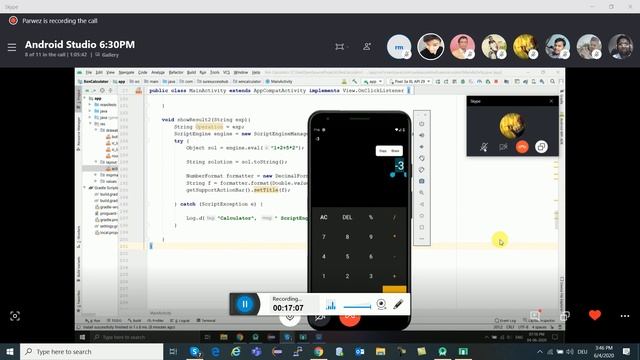Rotate the emulator right
This screenshot has width=640, height=360.
422,169
